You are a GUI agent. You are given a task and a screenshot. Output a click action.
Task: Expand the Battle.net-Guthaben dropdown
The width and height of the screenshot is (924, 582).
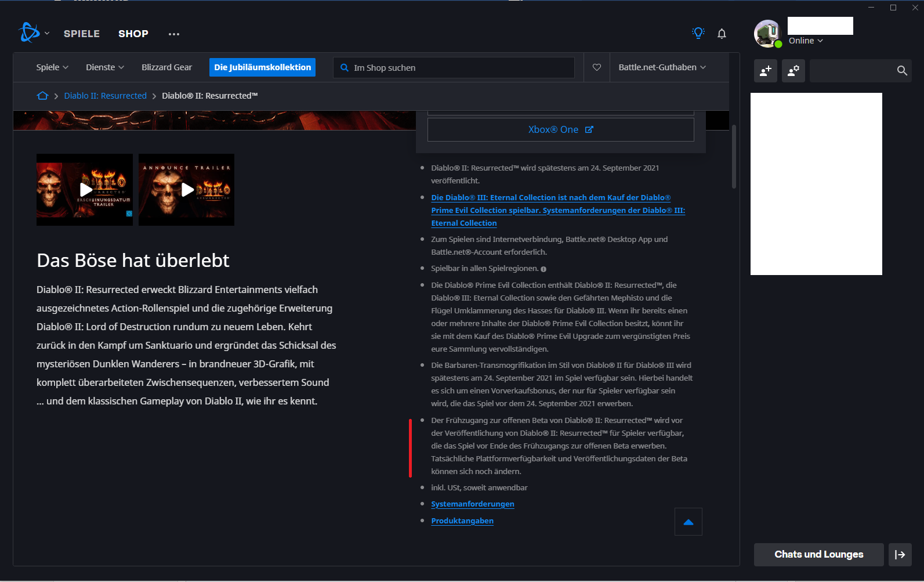[662, 67]
